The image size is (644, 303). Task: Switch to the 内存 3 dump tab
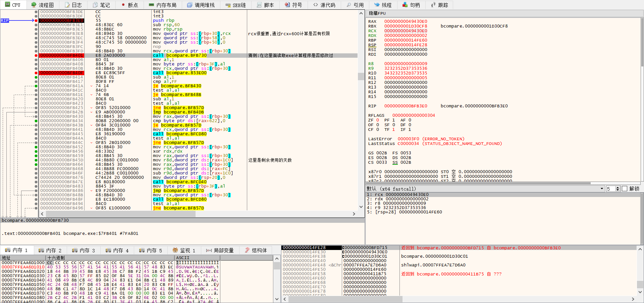[84, 250]
